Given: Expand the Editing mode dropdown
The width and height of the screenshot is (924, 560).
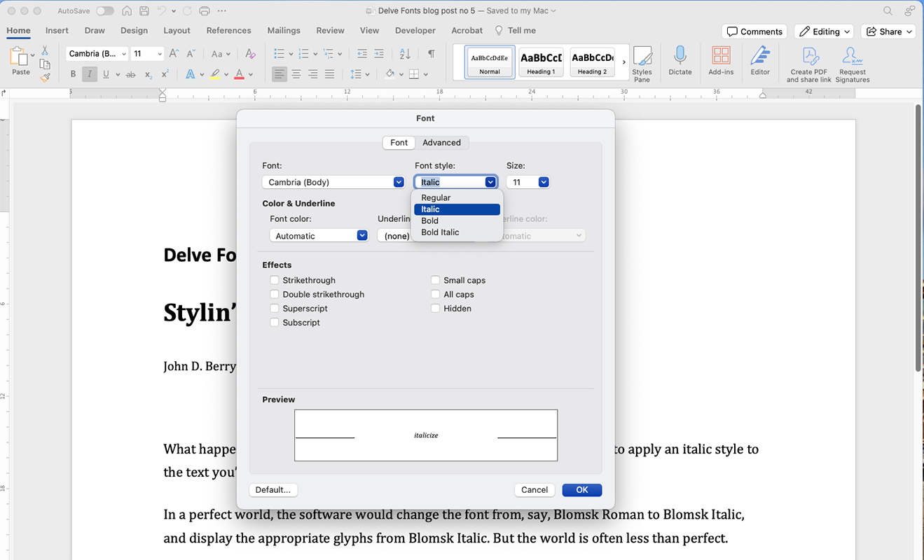Looking at the screenshot, I should pos(823,31).
